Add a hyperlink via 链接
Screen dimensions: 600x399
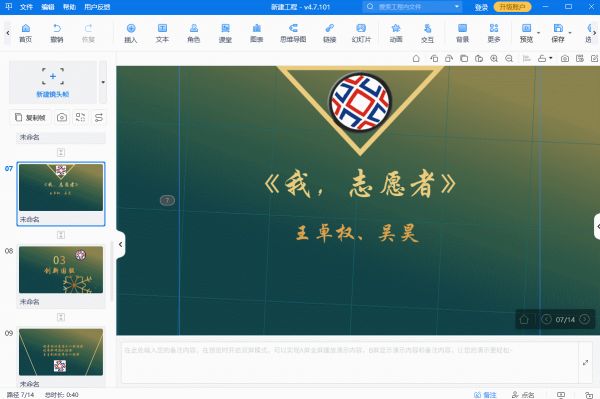[329, 33]
